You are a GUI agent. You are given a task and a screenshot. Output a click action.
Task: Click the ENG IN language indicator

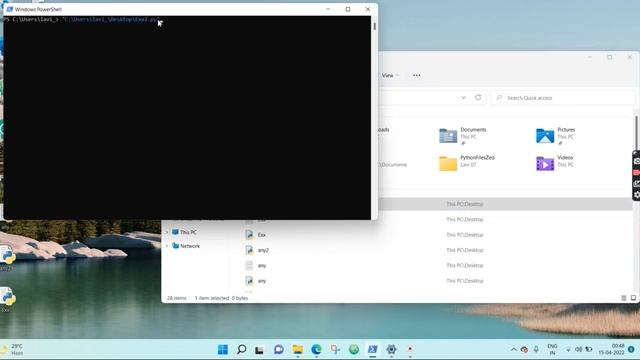pos(552,349)
